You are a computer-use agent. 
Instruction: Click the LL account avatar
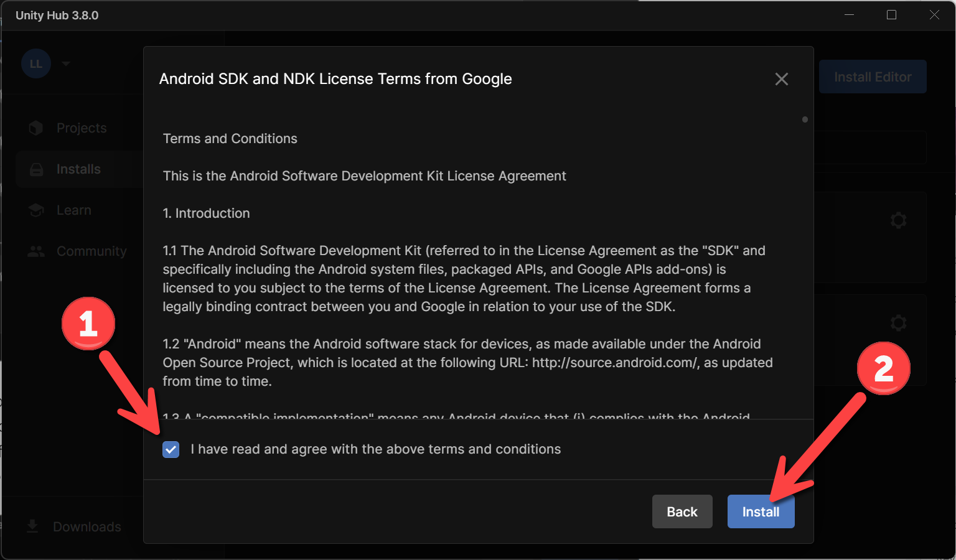(x=36, y=63)
